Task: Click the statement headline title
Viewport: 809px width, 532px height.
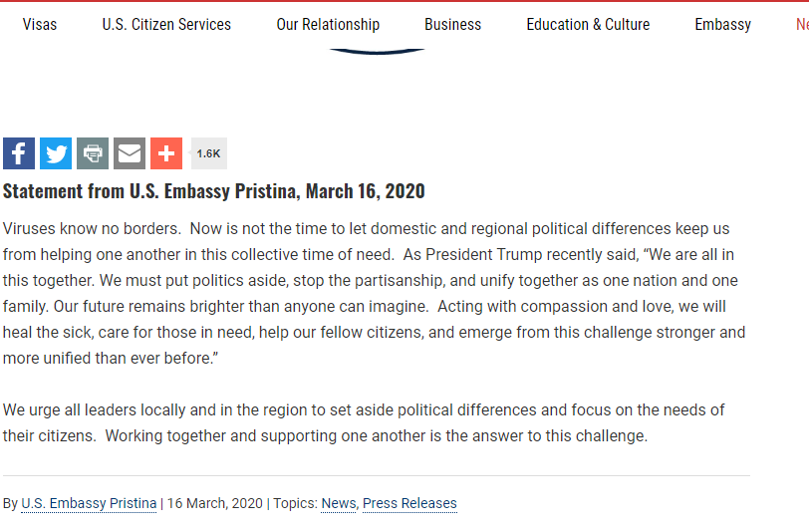Action: tap(213, 190)
